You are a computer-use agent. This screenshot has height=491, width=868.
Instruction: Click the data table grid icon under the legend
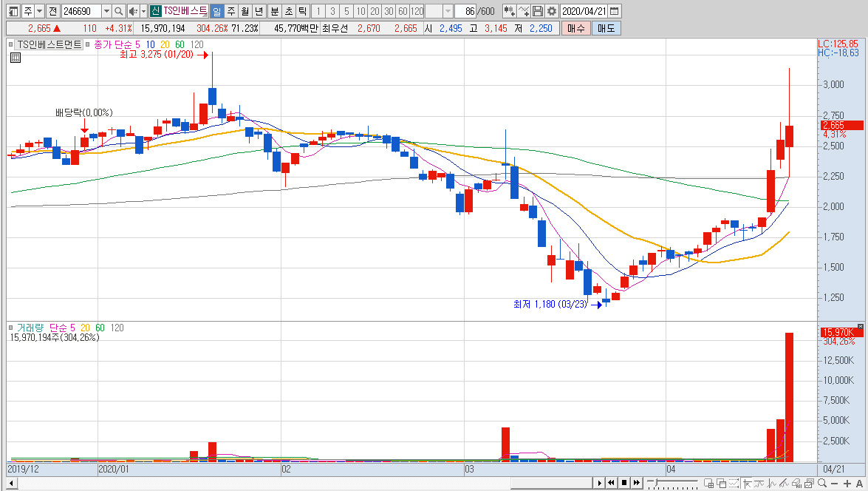[16, 57]
